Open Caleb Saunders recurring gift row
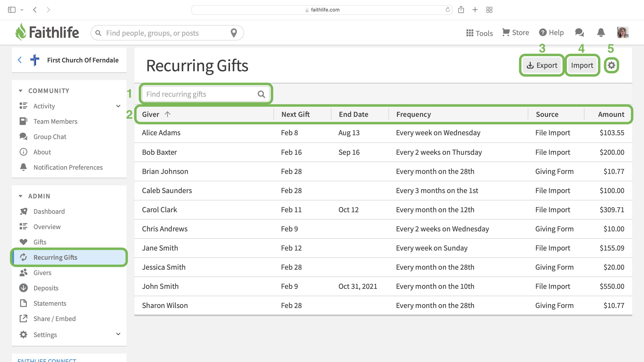The height and width of the screenshot is (362, 644). (x=383, y=191)
